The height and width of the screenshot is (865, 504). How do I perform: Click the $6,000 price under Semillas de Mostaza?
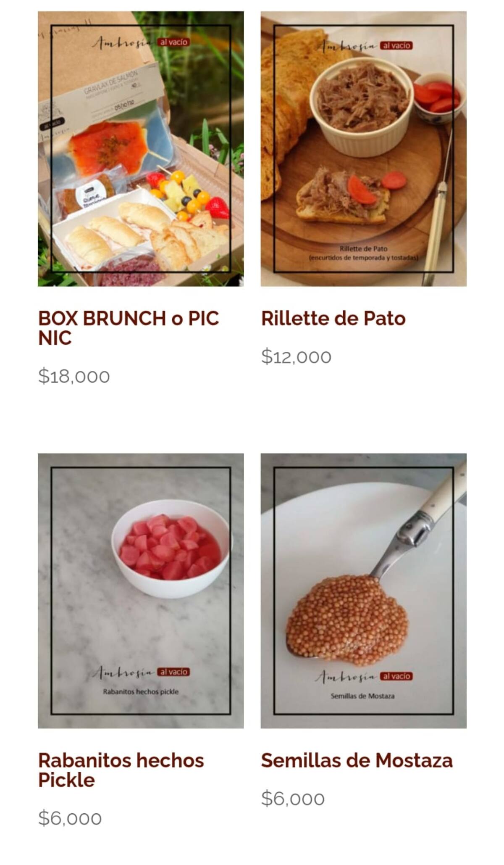click(293, 799)
